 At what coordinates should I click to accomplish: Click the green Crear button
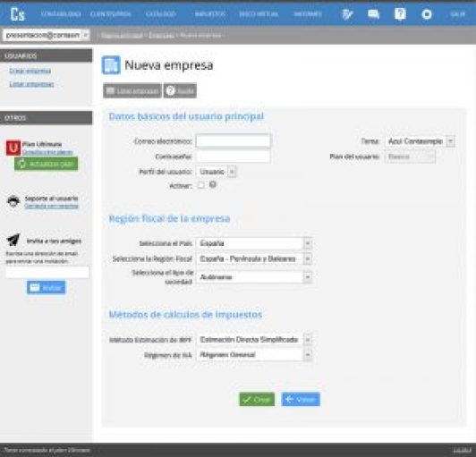point(257,400)
